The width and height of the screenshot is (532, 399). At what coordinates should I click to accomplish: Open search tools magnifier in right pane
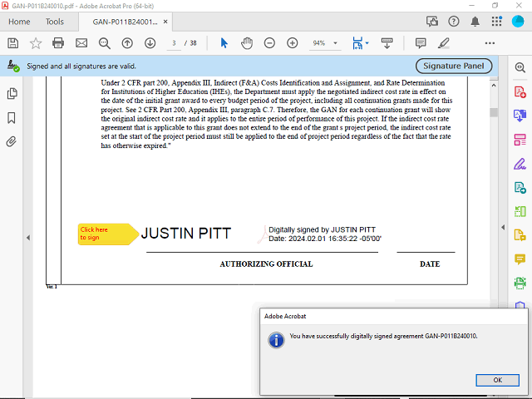520,67
